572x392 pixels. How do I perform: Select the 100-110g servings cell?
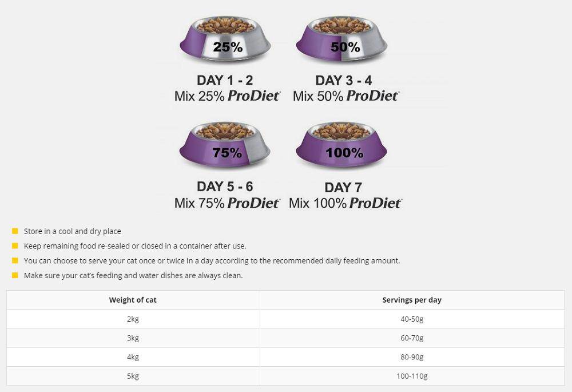click(x=412, y=376)
